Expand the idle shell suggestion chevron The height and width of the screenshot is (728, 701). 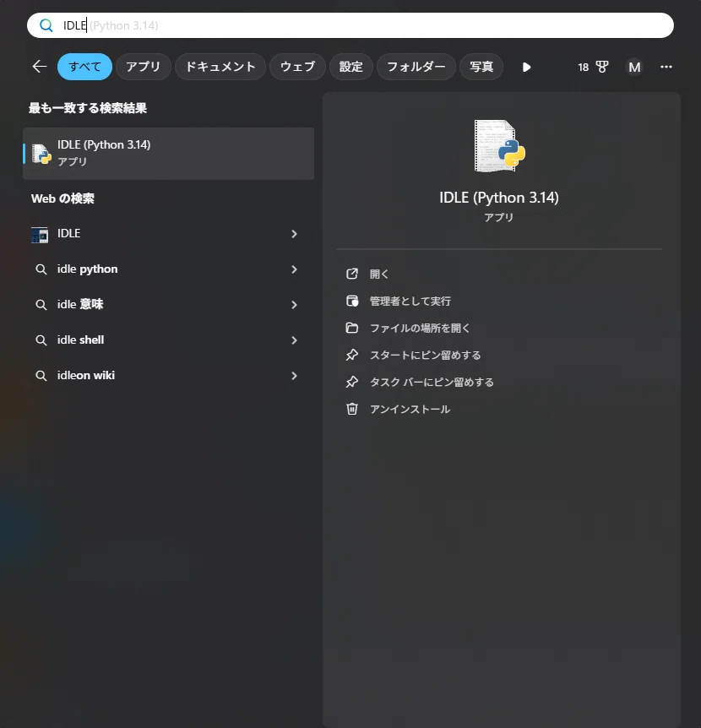pos(294,340)
